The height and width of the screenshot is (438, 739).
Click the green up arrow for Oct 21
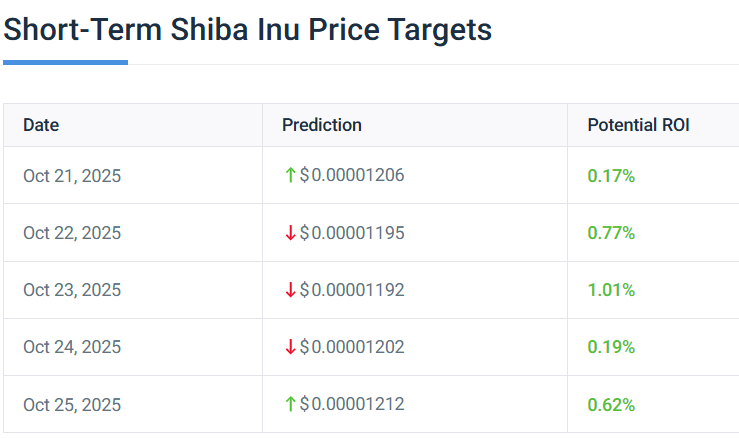(290, 175)
